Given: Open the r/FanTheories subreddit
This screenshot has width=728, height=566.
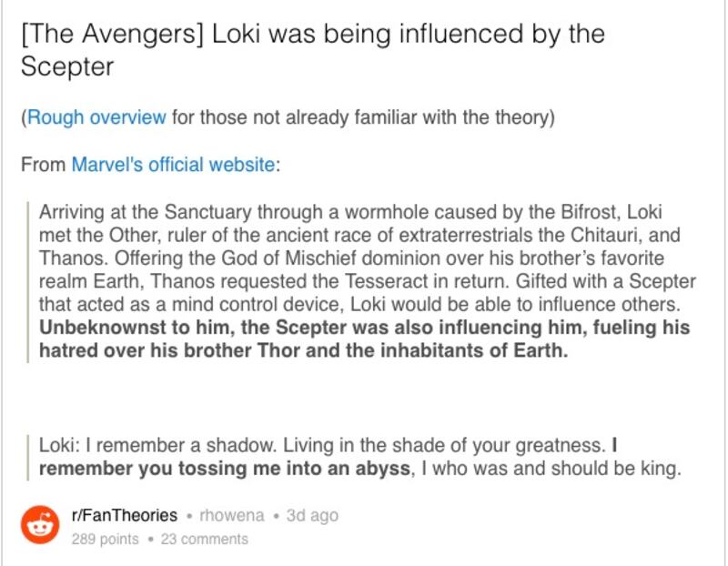Looking at the screenshot, I should click(125, 515).
